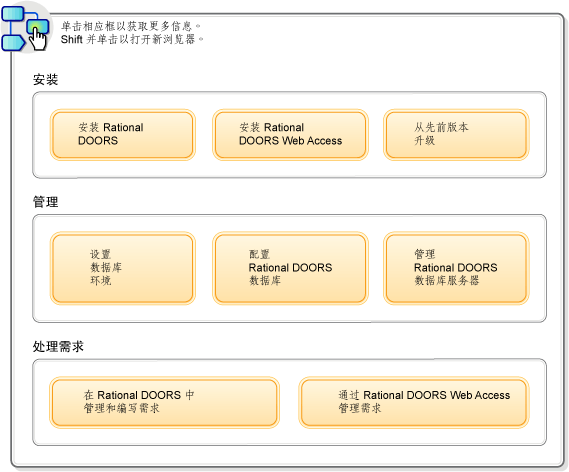The width and height of the screenshot is (569, 472).
Task: Select the 从先前版本升级 box
Action: pos(456,135)
